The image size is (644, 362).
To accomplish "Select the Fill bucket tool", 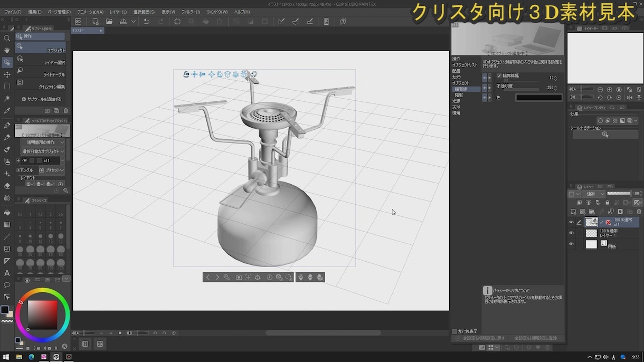I will point(7,212).
